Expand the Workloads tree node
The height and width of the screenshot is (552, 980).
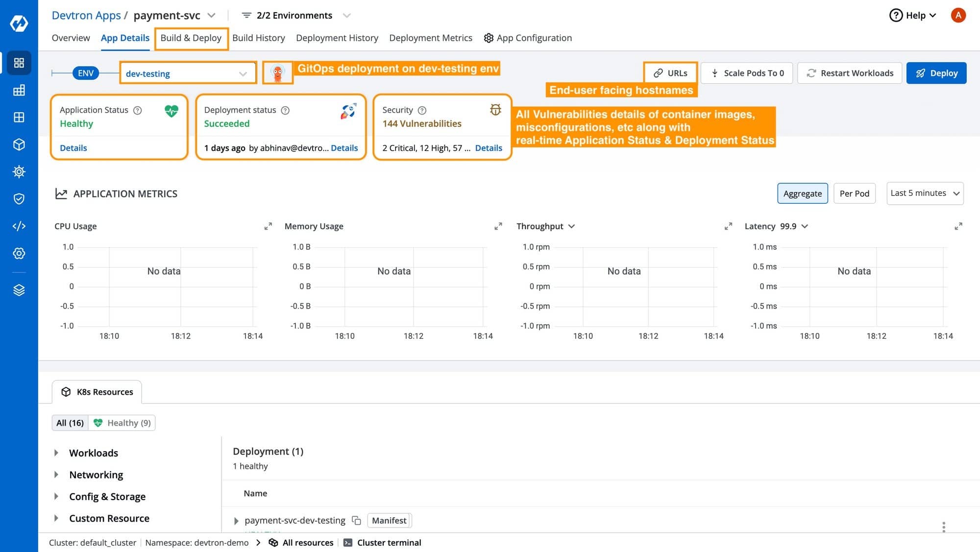click(x=56, y=453)
